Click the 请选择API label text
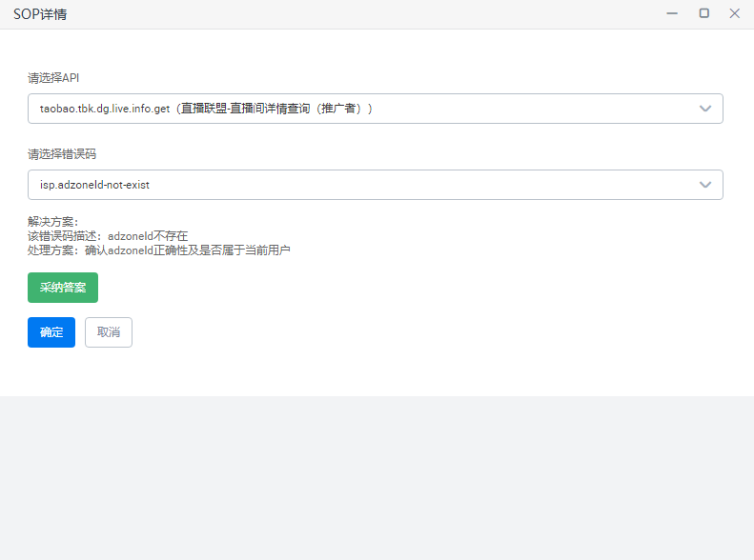The height and width of the screenshot is (560, 754). [x=53, y=78]
